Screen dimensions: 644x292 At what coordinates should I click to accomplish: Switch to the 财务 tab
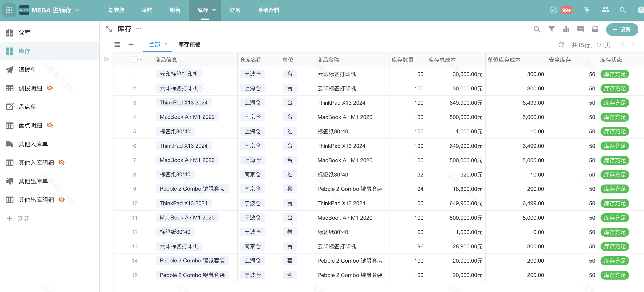point(235,10)
